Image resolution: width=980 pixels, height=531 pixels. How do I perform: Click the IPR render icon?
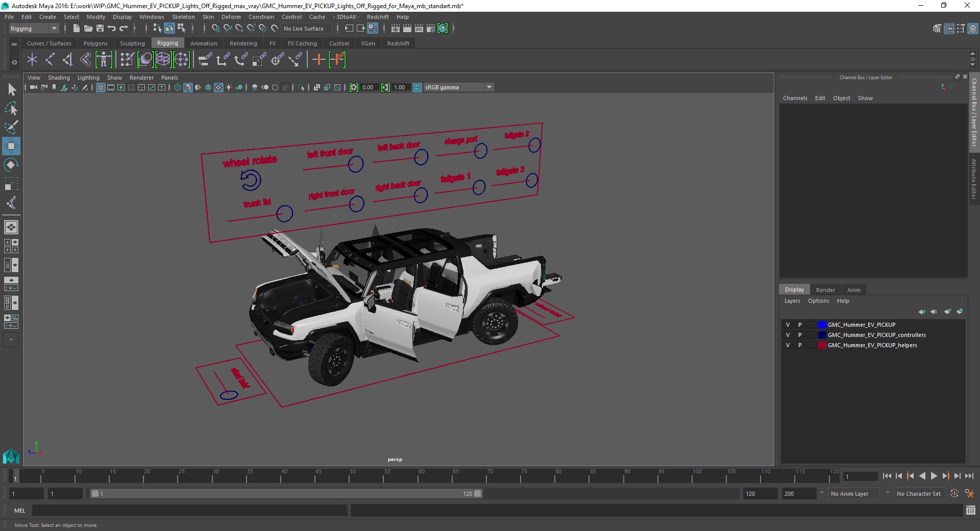[x=419, y=29]
